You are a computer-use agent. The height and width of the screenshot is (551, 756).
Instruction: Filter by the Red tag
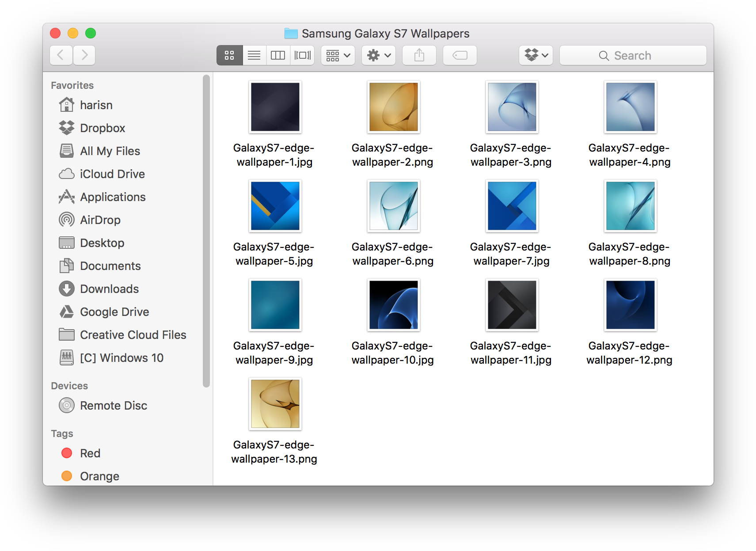coord(90,453)
